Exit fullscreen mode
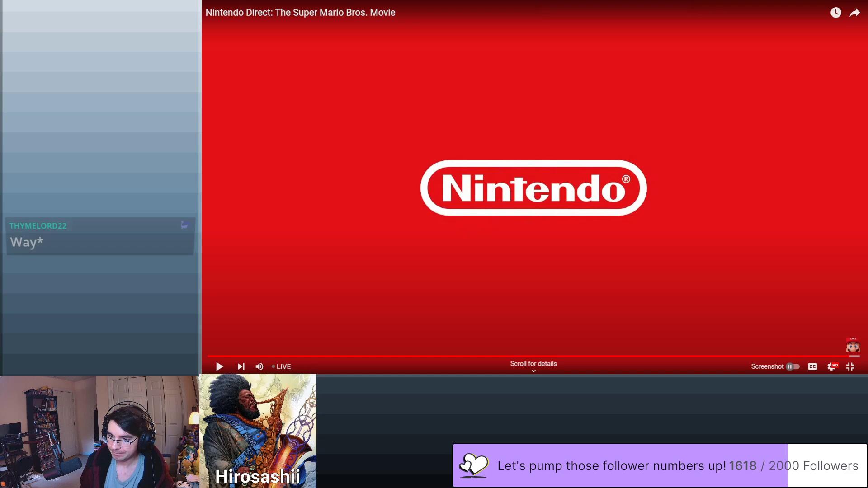 click(x=850, y=366)
